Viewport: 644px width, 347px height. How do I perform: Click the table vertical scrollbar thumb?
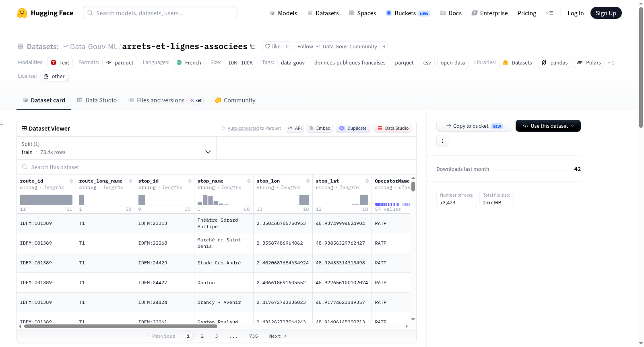pyautogui.click(x=413, y=186)
